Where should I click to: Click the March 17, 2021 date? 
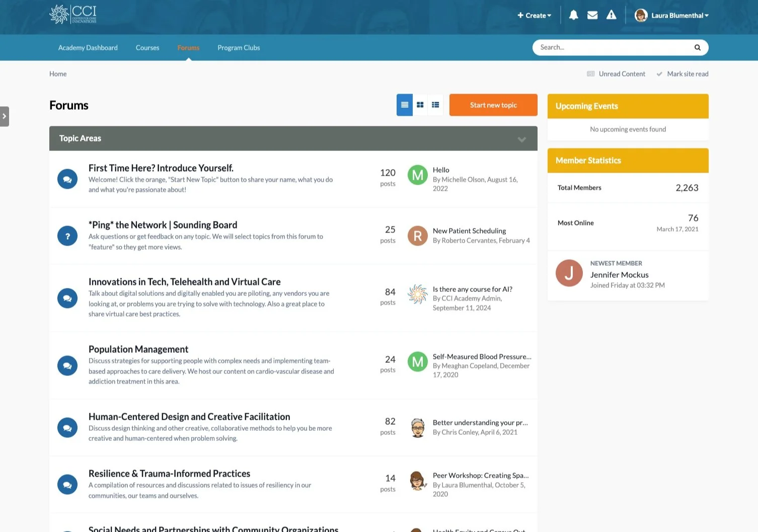pos(677,229)
